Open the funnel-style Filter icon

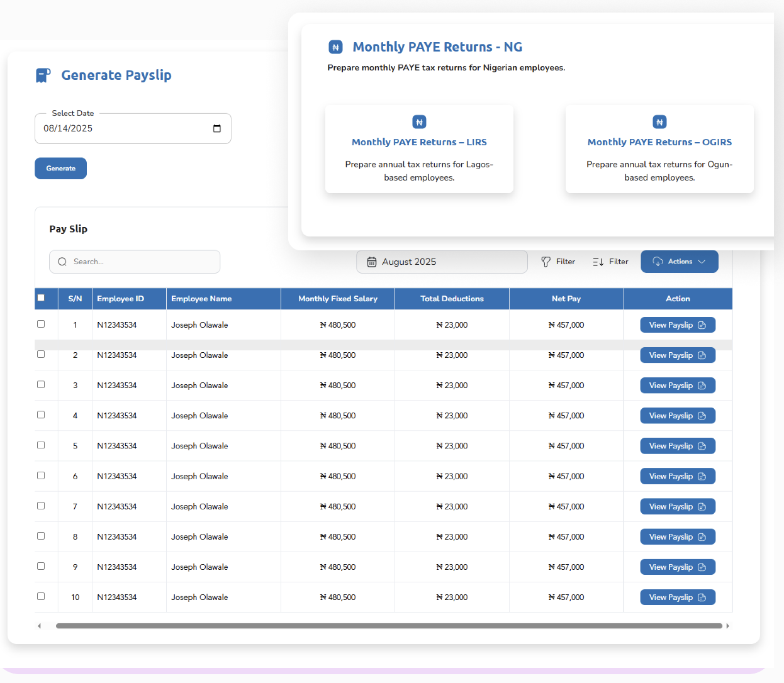[x=547, y=261]
